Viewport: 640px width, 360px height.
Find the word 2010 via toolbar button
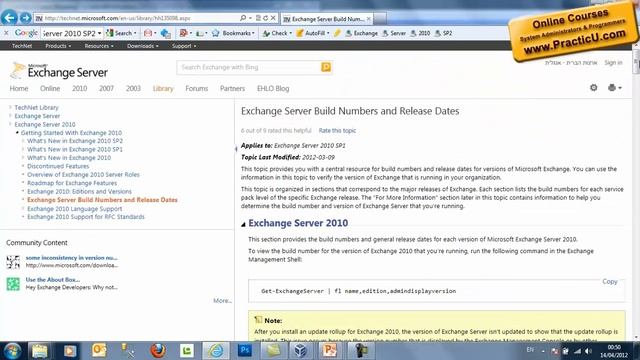coord(420,33)
